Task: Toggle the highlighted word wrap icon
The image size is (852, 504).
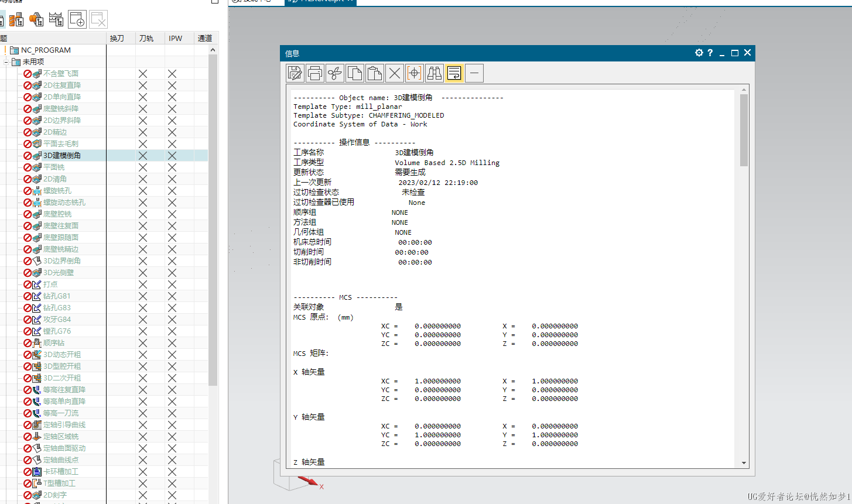Action: 454,73
